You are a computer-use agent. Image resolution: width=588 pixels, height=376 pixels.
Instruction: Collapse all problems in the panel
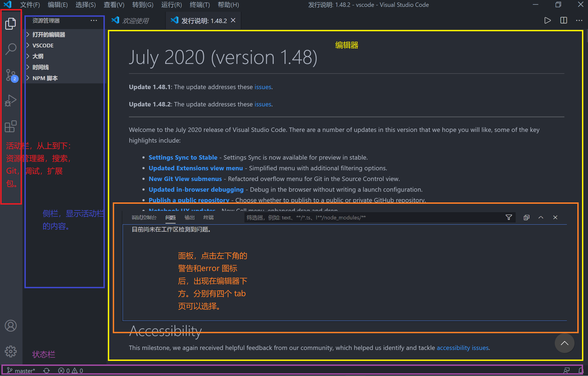coord(526,217)
